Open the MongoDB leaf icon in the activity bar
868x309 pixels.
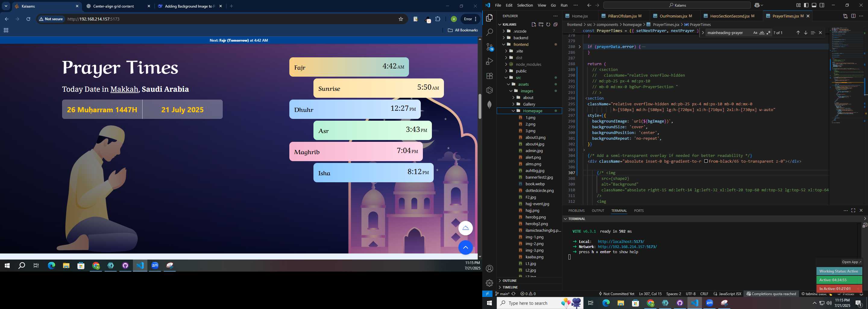click(x=489, y=105)
